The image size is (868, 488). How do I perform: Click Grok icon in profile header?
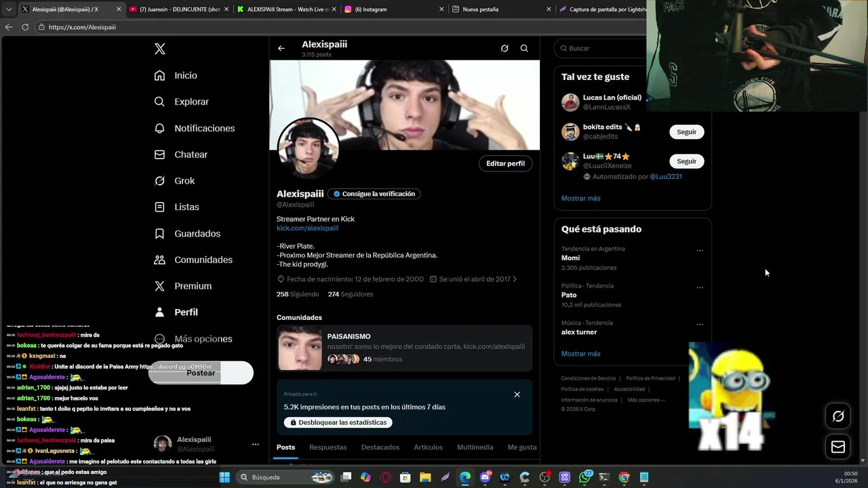pos(505,48)
